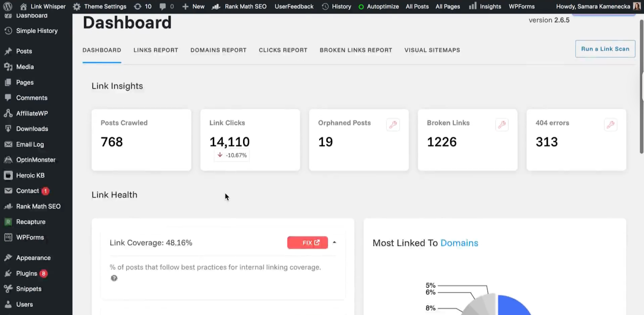This screenshot has height=315, width=644.
Task: Click the Orphaned Posts count 19
Action: [x=325, y=142]
